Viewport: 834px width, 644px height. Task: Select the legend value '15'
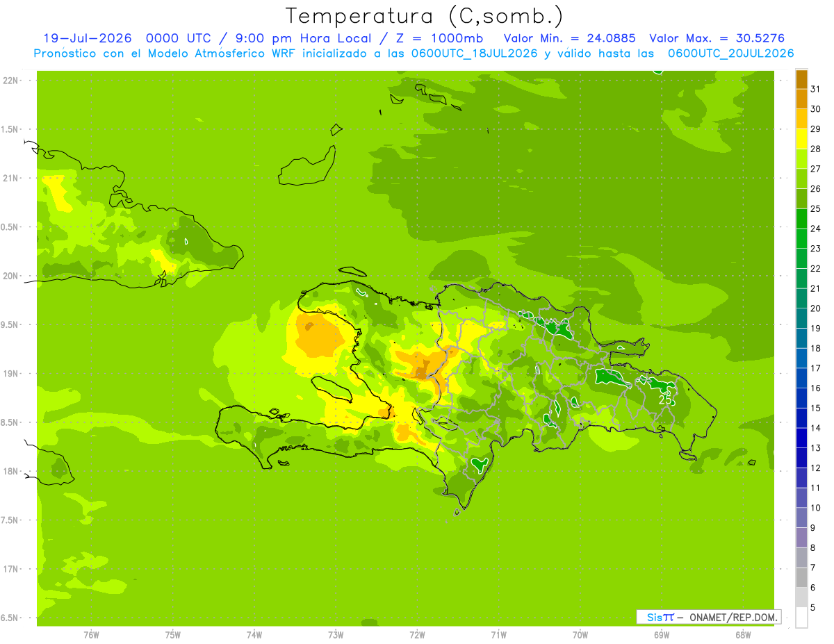(815, 408)
